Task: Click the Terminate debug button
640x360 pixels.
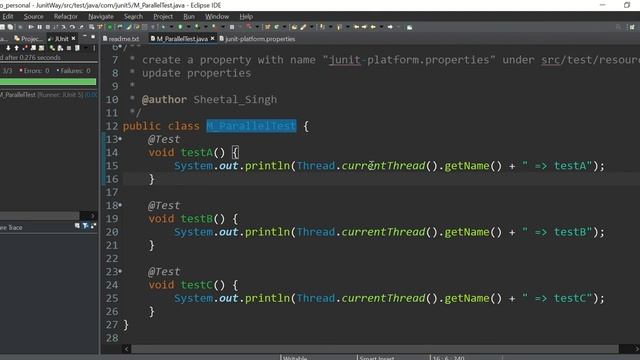Action: pyautogui.click(x=48, y=27)
